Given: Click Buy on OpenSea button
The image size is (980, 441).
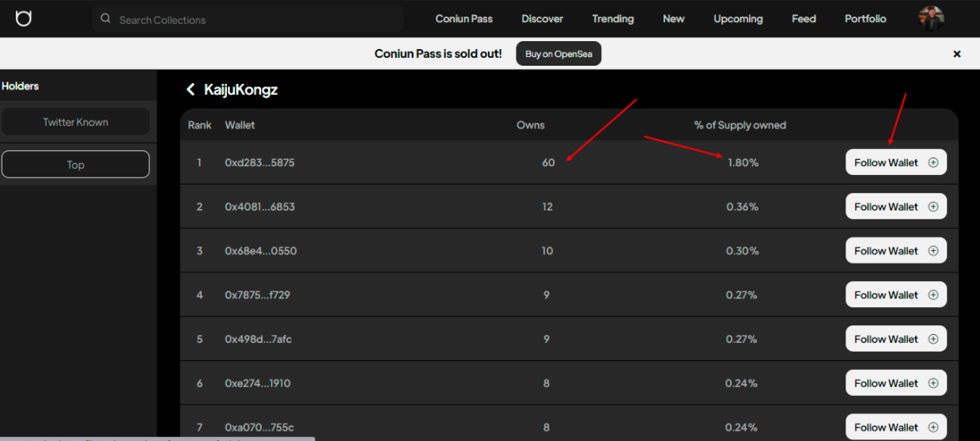Looking at the screenshot, I should point(558,54).
